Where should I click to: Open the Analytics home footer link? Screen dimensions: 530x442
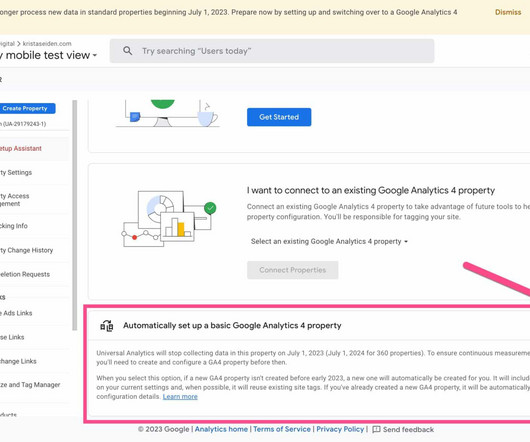point(221,429)
